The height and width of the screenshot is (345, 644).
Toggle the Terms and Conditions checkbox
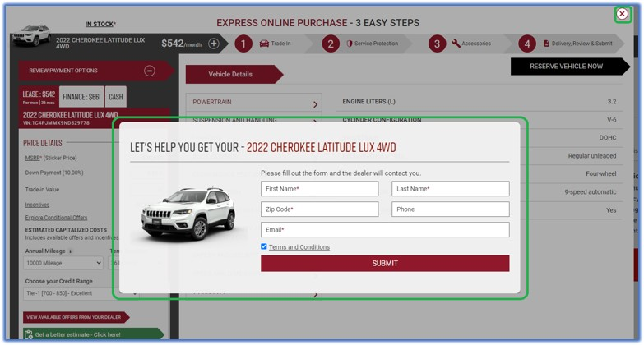pos(264,246)
